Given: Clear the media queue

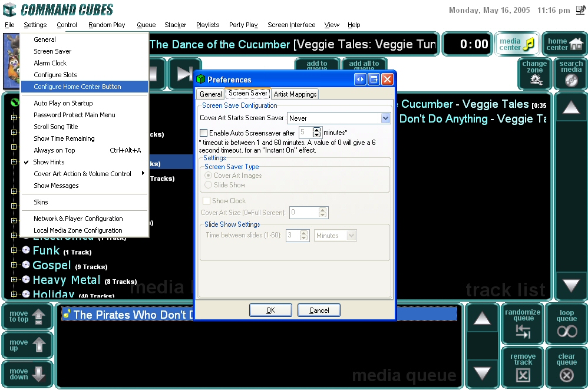Looking at the screenshot, I should [x=567, y=366].
